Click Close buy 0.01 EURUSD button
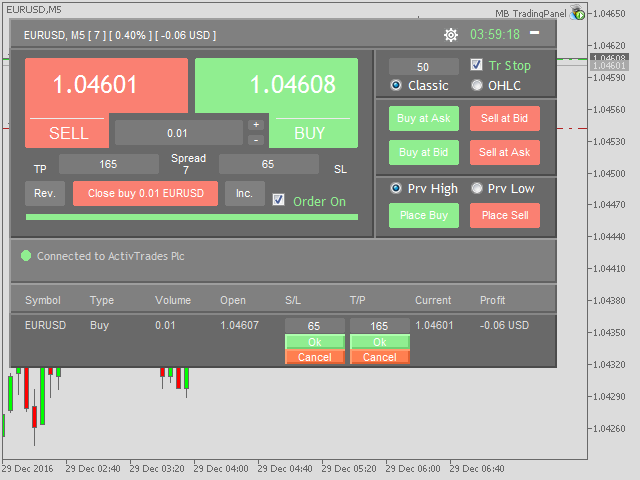 point(145,193)
